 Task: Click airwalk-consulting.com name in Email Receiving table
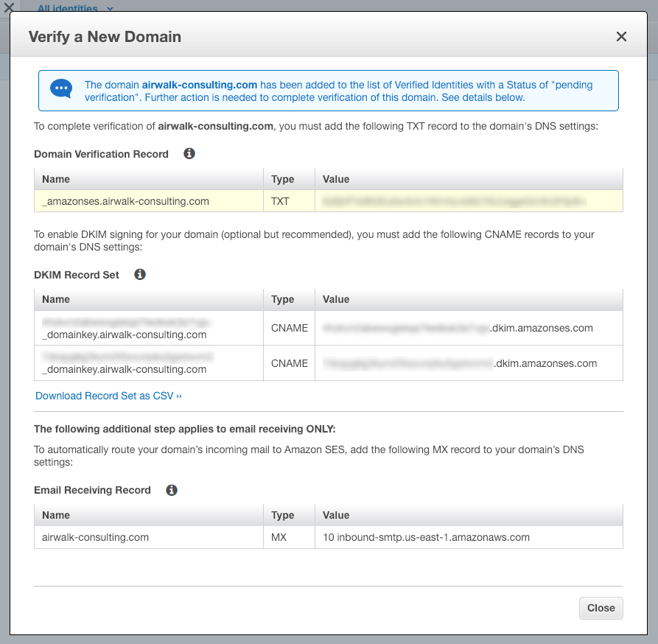[95, 537]
